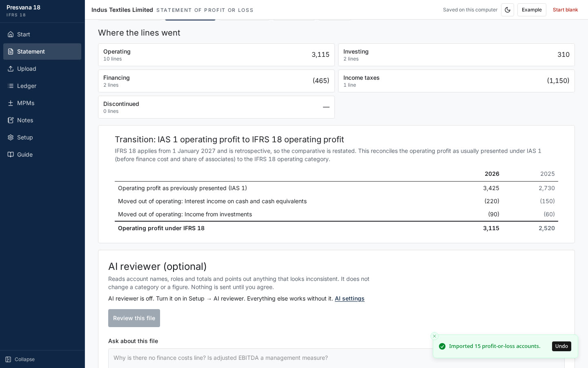Open the Operating 10 lines card
This screenshot has height=368, width=588.
point(216,55)
